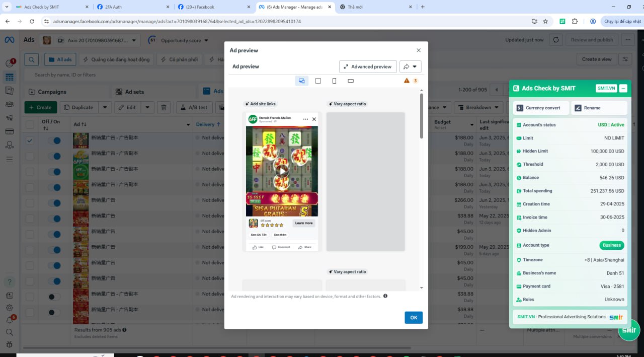Choose the portrait phone preview icon
Viewport: 644px width, 357px height.
point(334,81)
